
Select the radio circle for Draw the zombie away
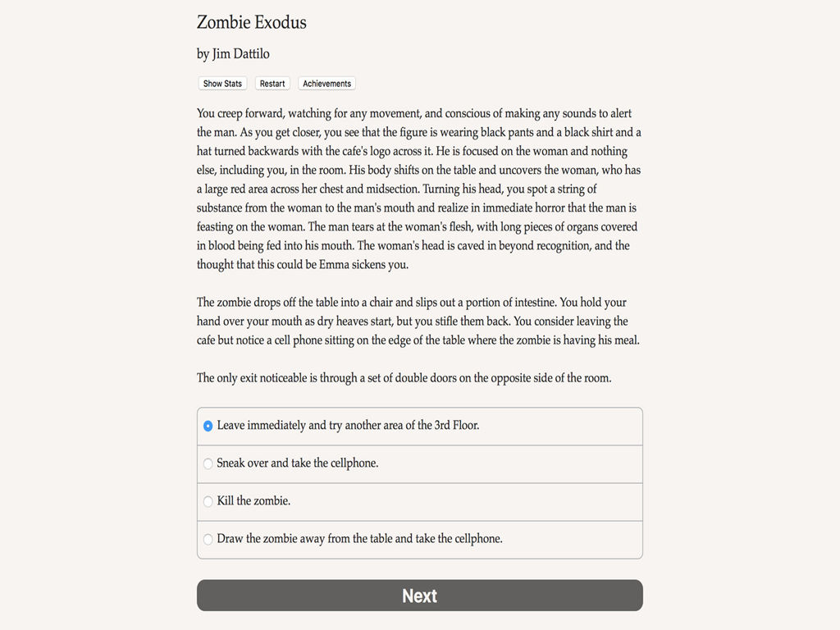point(208,539)
